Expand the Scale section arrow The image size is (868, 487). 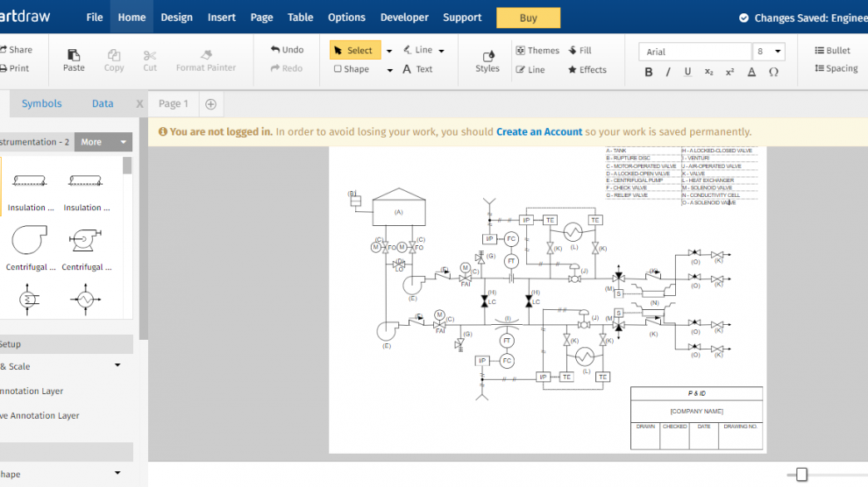pyautogui.click(x=117, y=365)
